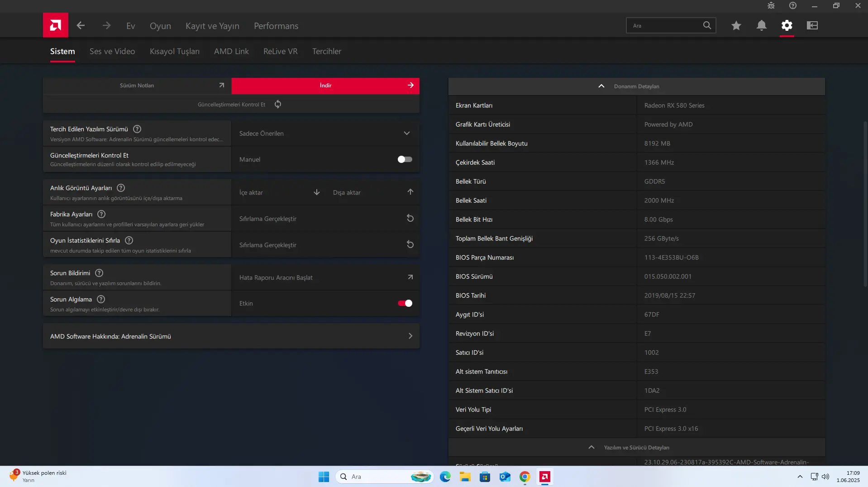Show hidden tray icons chevron
868x487 pixels.
(800, 477)
